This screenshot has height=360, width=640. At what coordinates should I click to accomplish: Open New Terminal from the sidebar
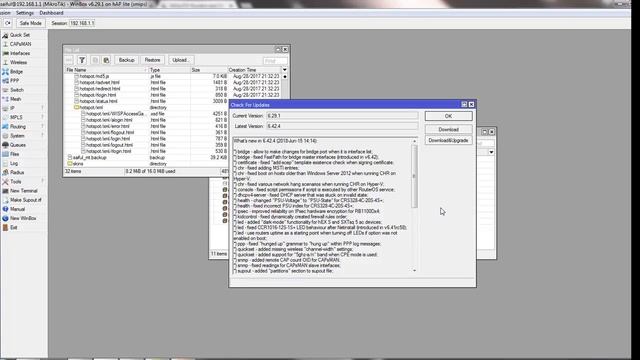[x=24, y=191]
